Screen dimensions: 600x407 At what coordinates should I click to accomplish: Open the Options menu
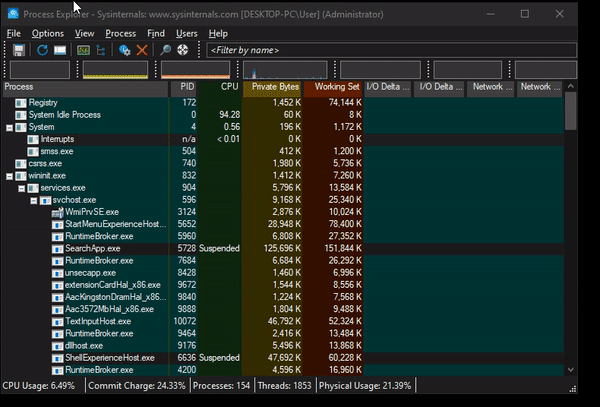[47, 34]
